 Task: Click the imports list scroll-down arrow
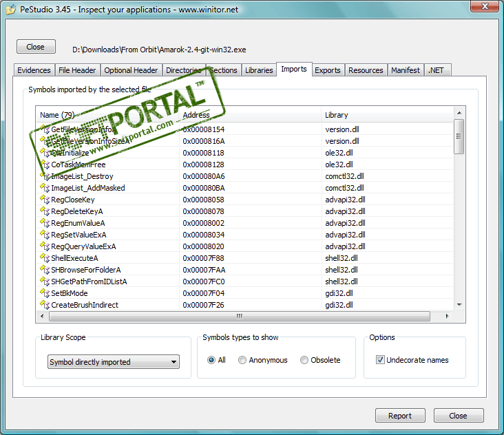click(459, 304)
